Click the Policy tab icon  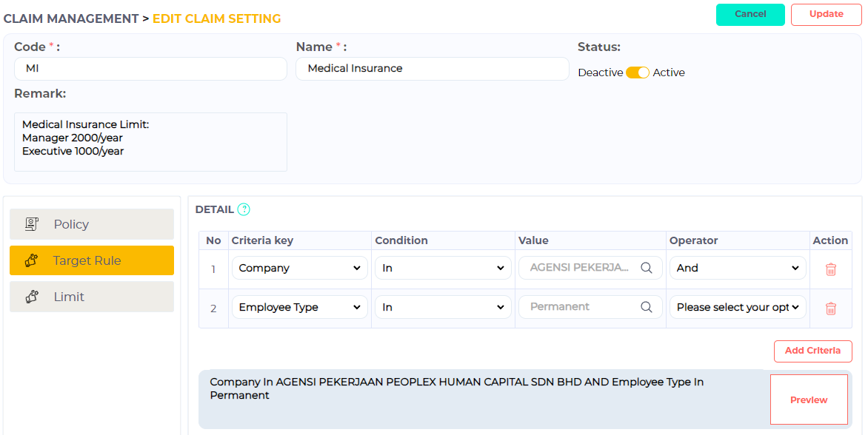[31, 224]
